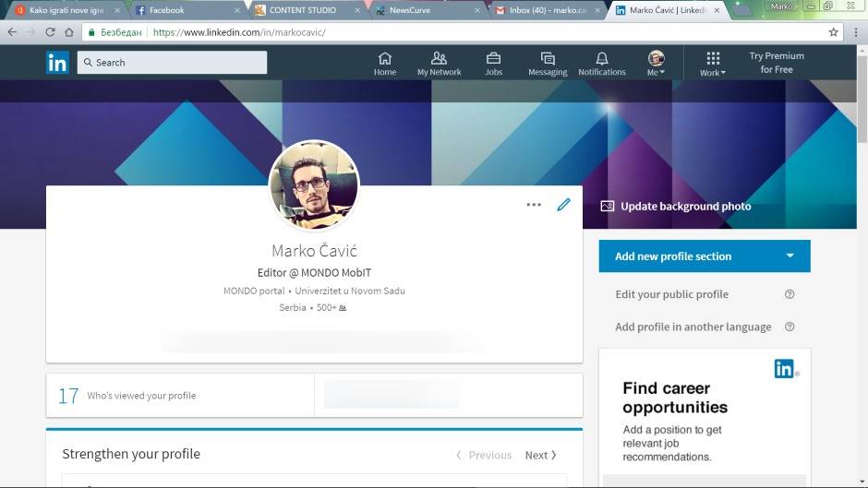Click the browser Back arrow
This screenshot has height=488, width=868.
tap(12, 32)
